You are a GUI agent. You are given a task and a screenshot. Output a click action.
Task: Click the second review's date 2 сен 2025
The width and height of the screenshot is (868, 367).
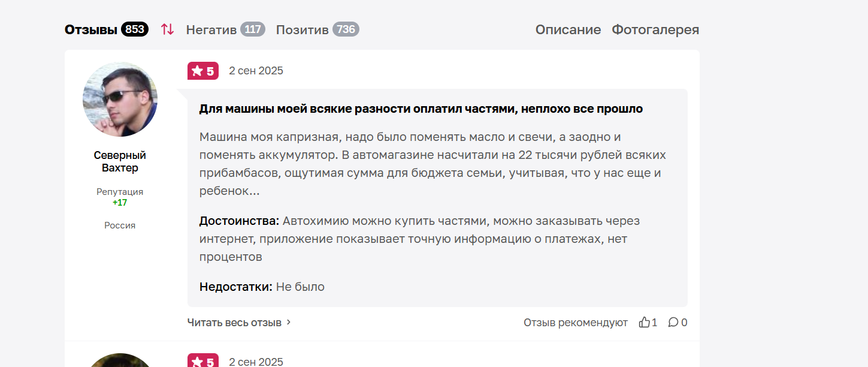[x=256, y=362]
